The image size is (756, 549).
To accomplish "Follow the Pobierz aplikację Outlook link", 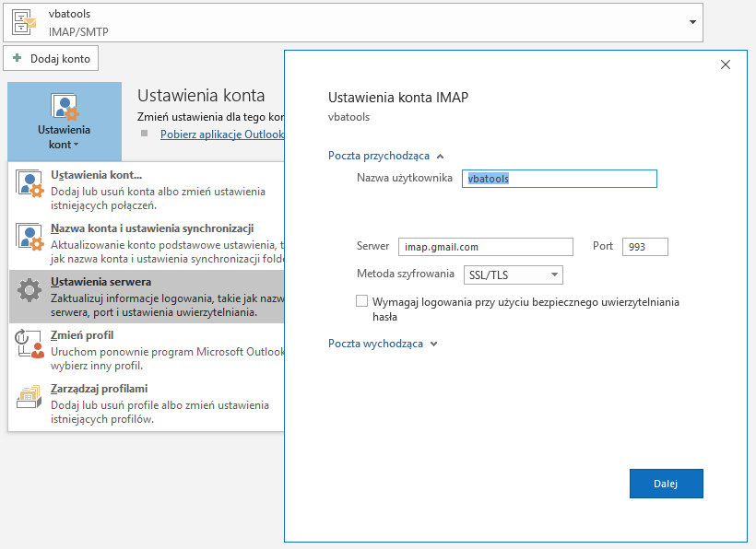I will click(222, 134).
